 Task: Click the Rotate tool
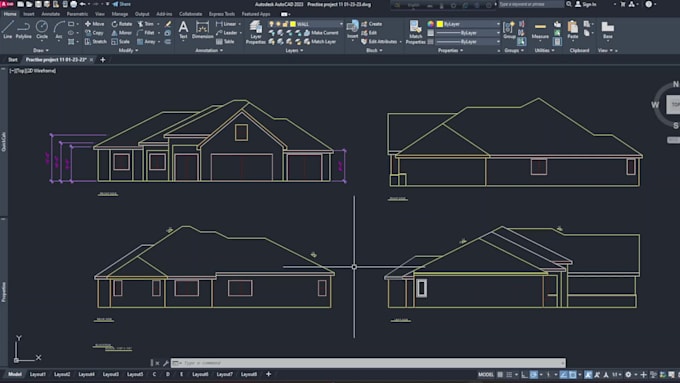click(122, 24)
